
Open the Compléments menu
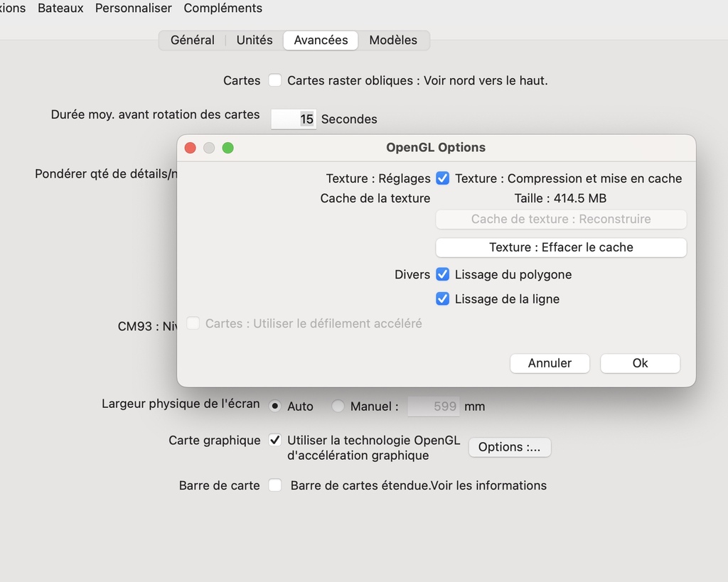click(223, 9)
